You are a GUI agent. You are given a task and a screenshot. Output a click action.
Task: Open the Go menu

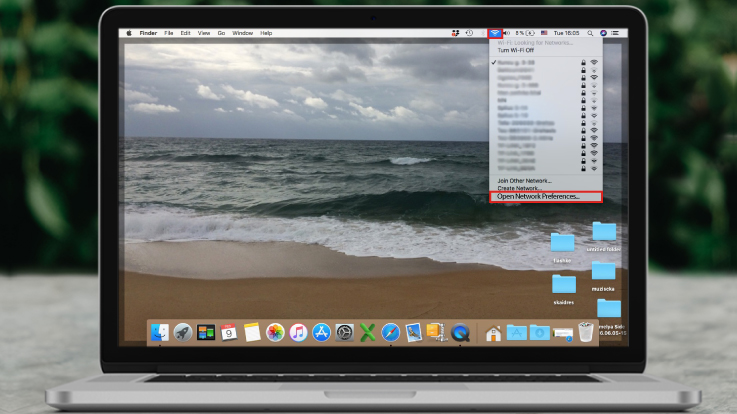pyautogui.click(x=221, y=33)
